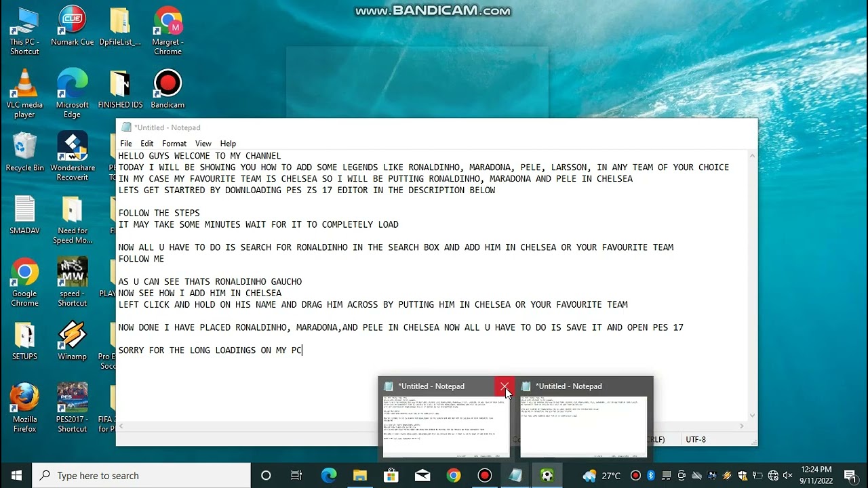Open the clock showing 12:24 PM

coord(816,476)
